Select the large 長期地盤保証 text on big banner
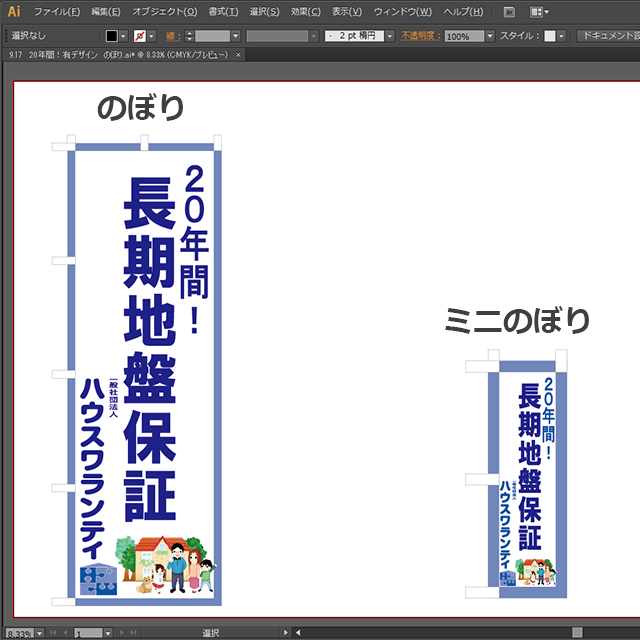 [150, 349]
